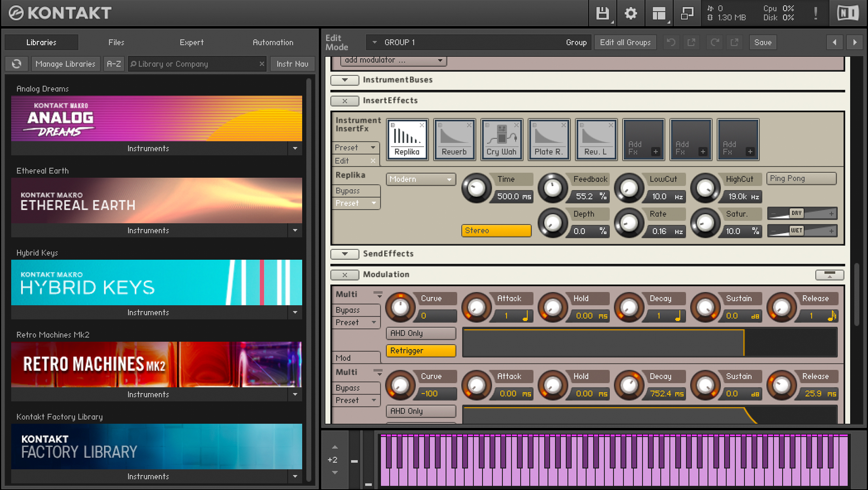Screen dimensions: 868x490
Task: Toggle Retrigger on the first Multi envelope
Action: pos(420,350)
